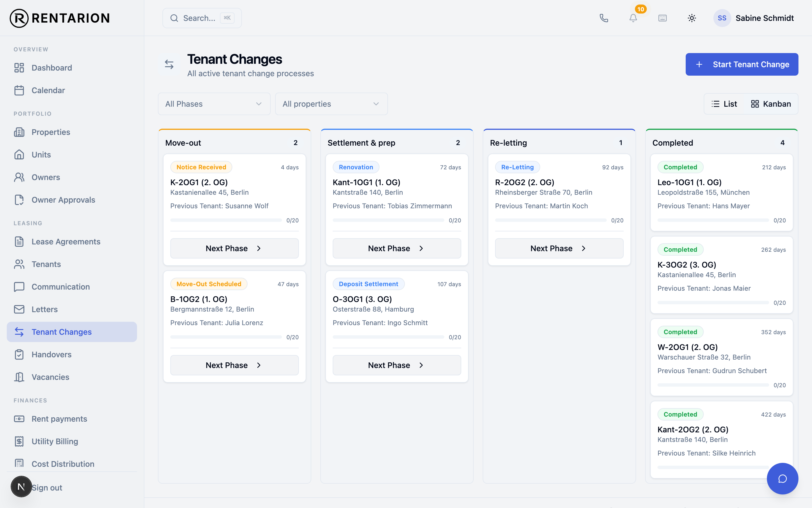Click the N avatar near Sign out
Image resolution: width=812 pixels, height=508 pixels.
coord(21,487)
